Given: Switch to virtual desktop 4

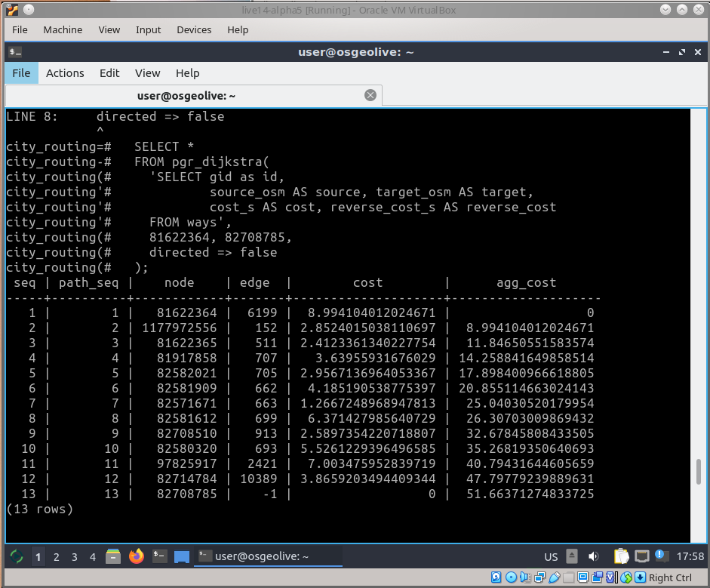Looking at the screenshot, I should pos(93,557).
